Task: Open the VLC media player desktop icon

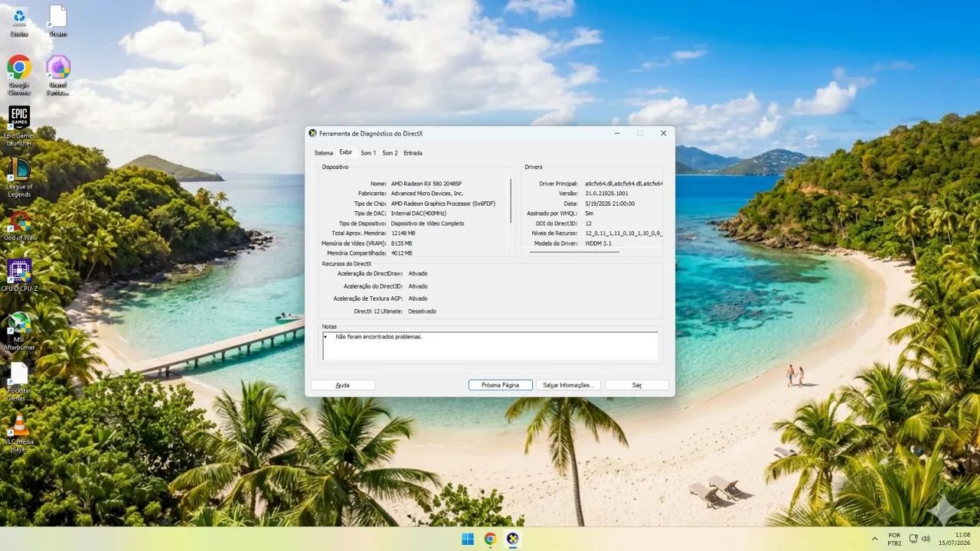Action: [19, 433]
